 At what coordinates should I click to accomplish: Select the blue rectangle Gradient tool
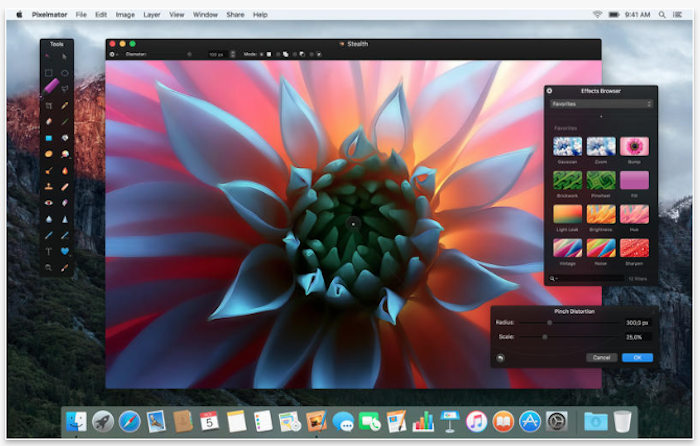point(49,138)
